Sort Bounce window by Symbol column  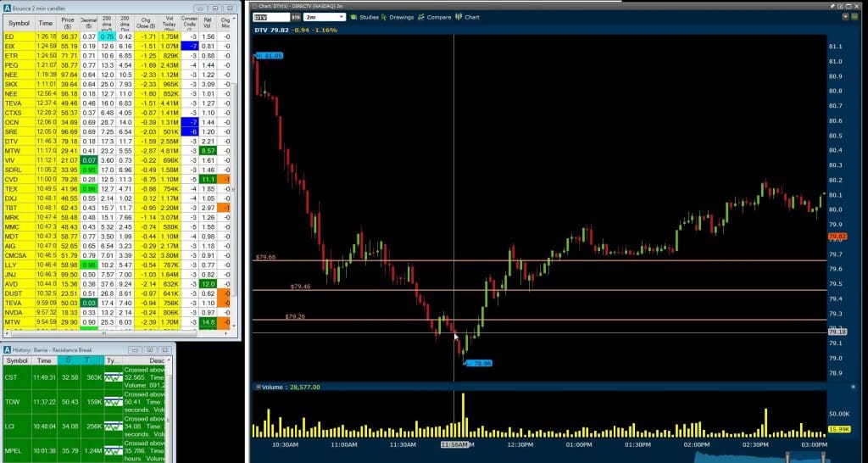pyautogui.click(x=19, y=23)
